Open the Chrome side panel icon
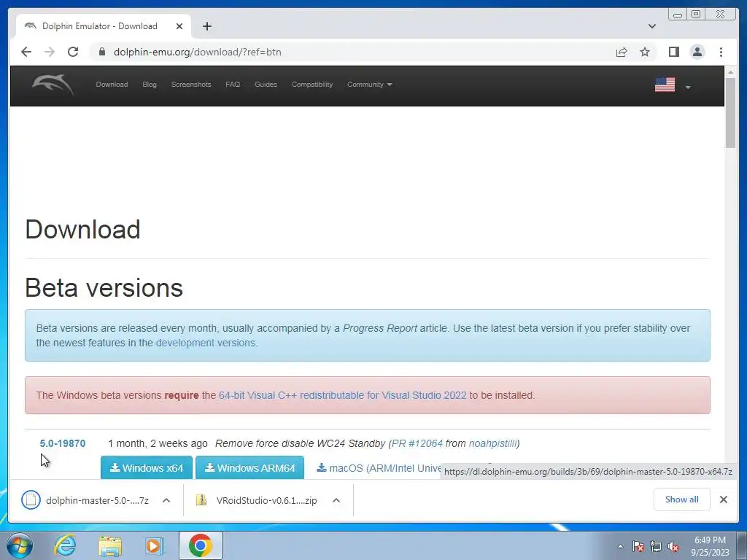Image resolution: width=747 pixels, height=560 pixels. 673,52
